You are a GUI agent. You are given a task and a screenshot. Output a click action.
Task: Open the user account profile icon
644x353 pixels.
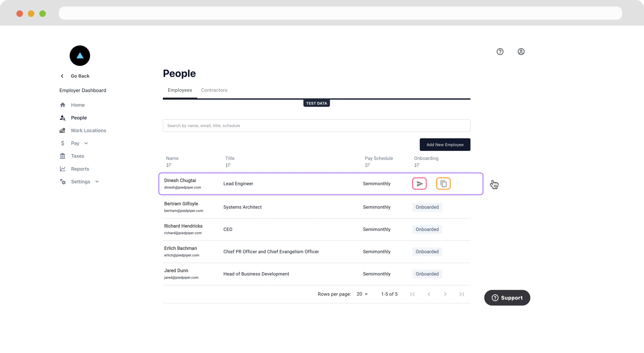pyautogui.click(x=521, y=52)
